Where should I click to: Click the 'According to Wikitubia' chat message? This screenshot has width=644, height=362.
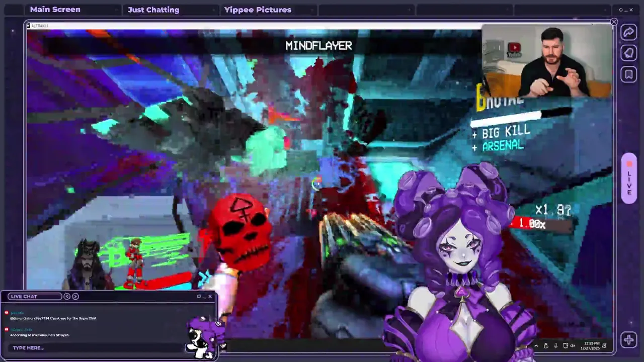point(40,335)
